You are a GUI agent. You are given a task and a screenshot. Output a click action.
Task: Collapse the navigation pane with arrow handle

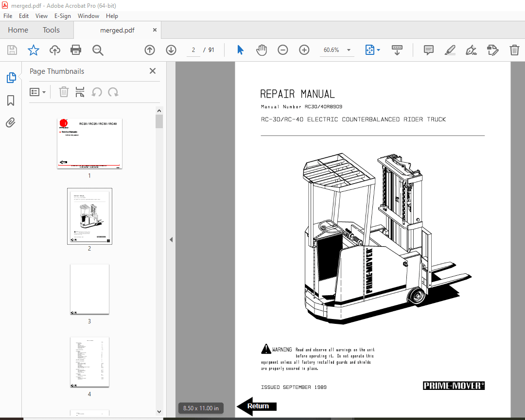(x=171, y=239)
